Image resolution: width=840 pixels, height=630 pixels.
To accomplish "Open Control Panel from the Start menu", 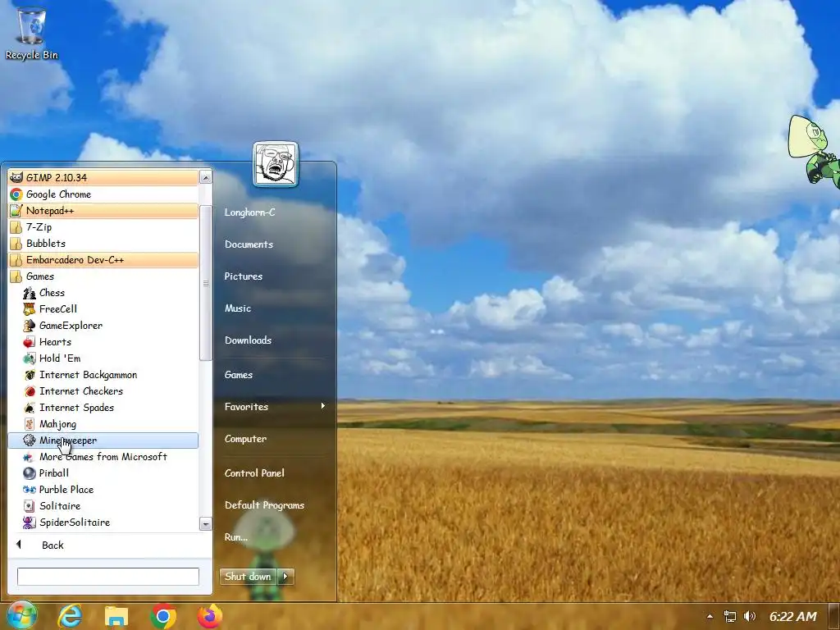I will click(x=275, y=473).
